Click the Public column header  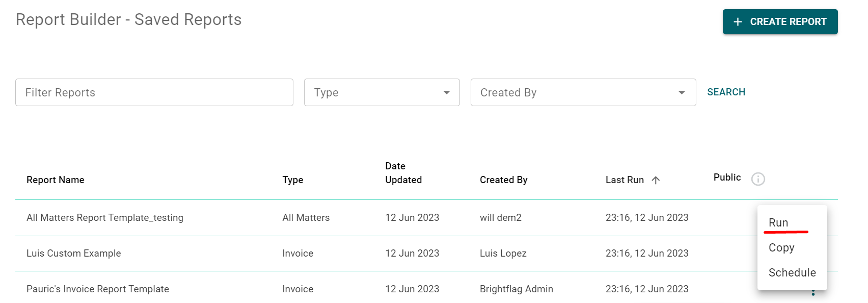tap(727, 178)
